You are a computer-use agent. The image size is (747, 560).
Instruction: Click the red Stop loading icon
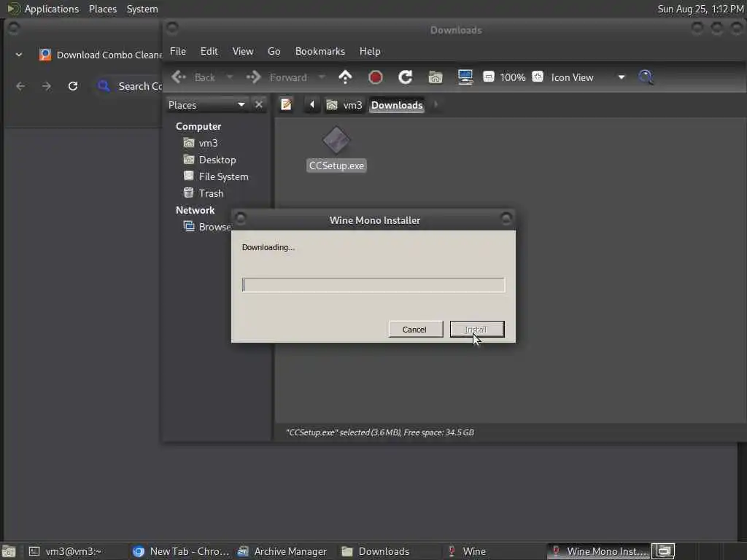point(376,77)
